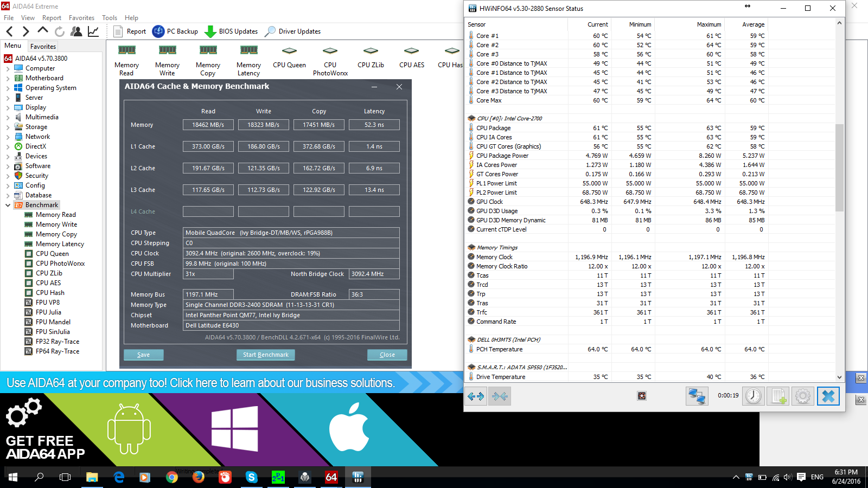
Task: Click HWiNFO expand columns arrows button
Action: (x=476, y=396)
